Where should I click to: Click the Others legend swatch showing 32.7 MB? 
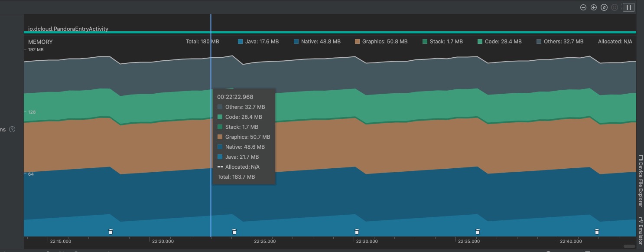coord(539,42)
